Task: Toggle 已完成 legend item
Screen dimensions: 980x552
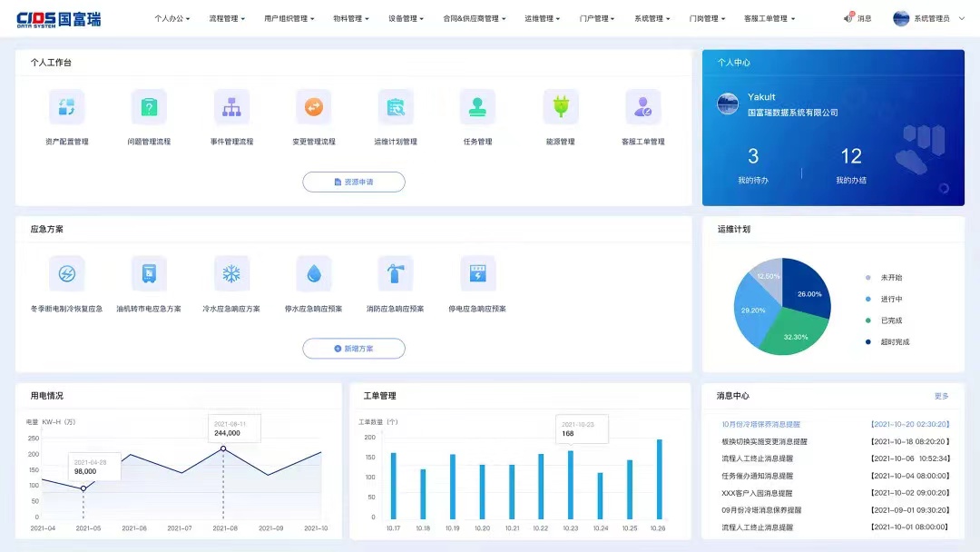Action: click(x=885, y=320)
